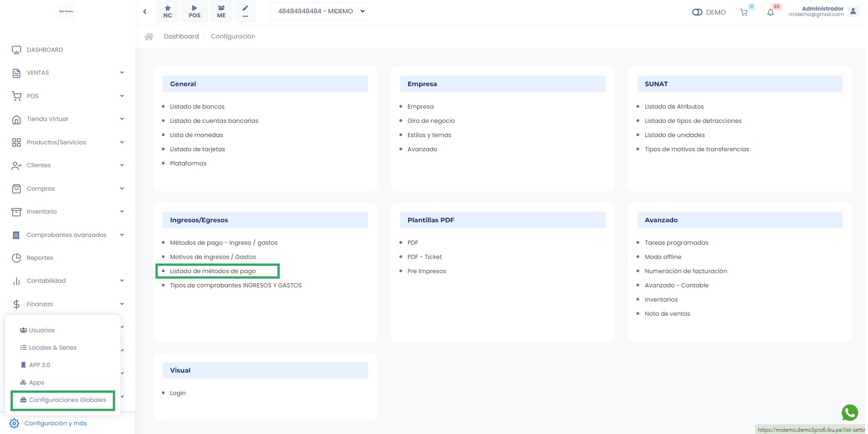Select Locales & Series menu item

pyautogui.click(x=53, y=348)
